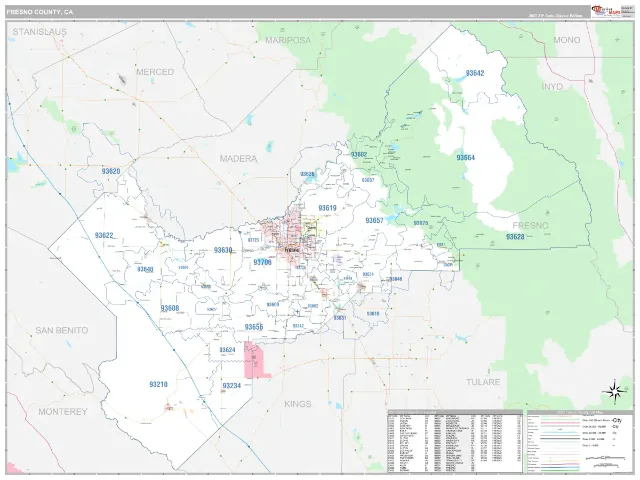Select the SAN BENITO county label

click(62, 330)
